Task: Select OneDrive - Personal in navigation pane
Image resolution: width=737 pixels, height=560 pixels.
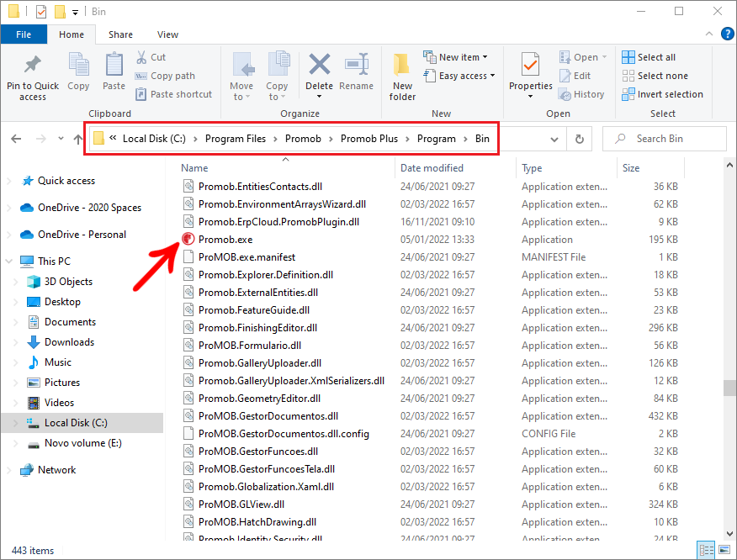Action: click(82, 235)
